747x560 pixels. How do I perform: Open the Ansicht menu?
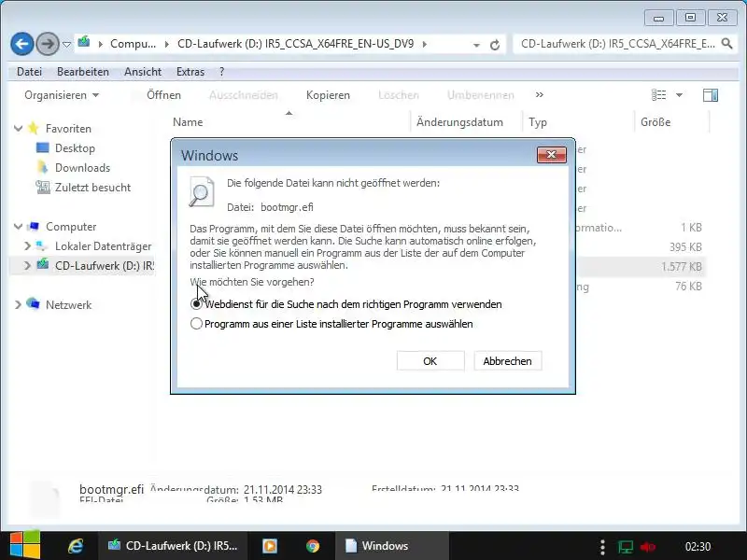143,72
